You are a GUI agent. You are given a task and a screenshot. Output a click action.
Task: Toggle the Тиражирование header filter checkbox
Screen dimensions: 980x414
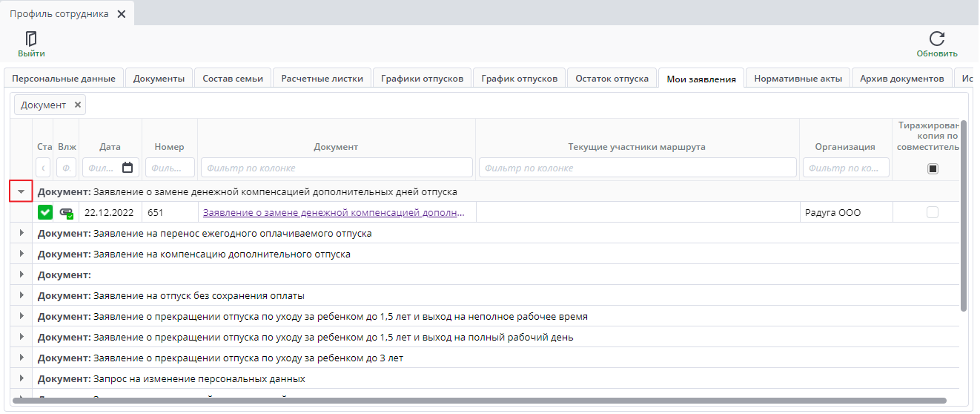[933, 168]
